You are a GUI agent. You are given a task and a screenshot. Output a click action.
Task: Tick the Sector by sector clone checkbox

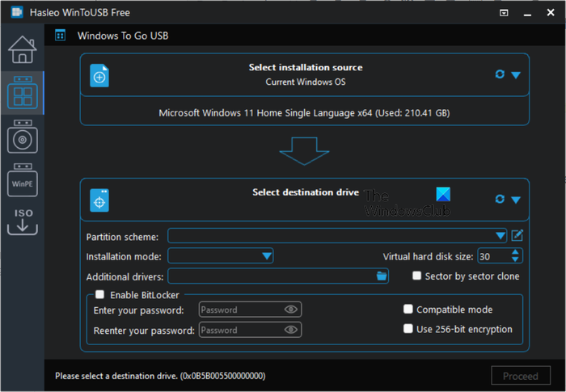(x=416, y=276)
